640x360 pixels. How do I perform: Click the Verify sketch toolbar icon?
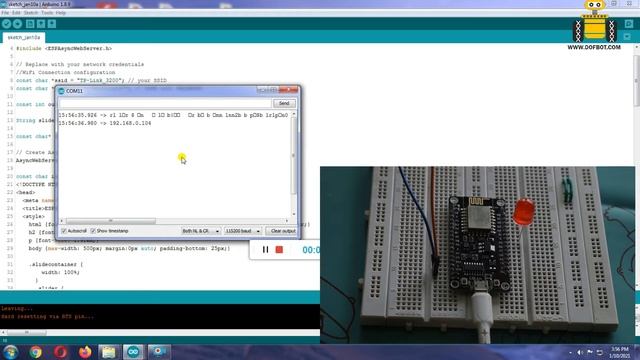(6, 24)
